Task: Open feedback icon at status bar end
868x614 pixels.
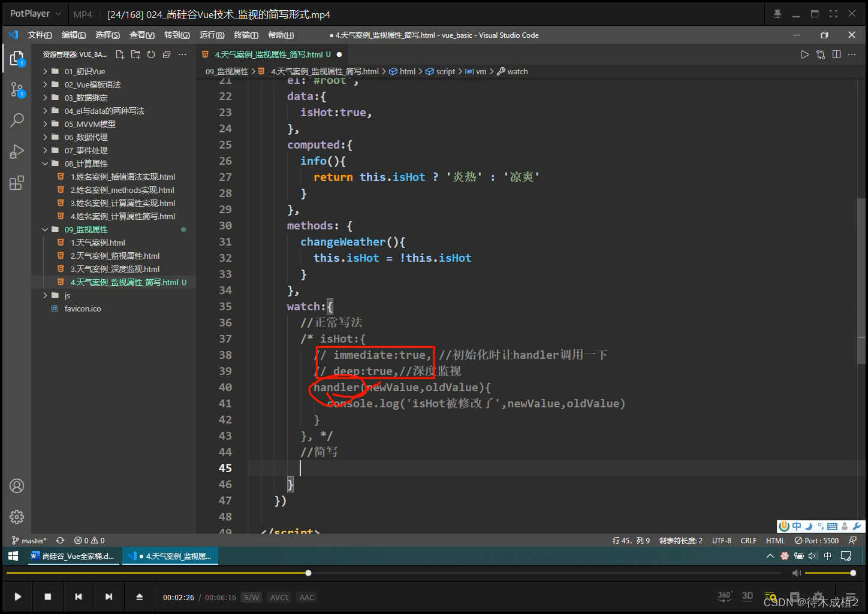Action: pyautogui.click(x=852, y=540)
